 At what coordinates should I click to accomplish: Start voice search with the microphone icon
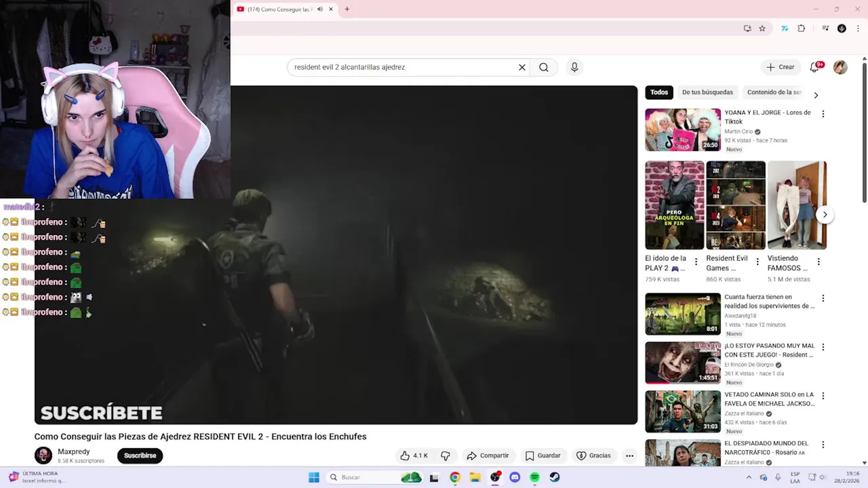[574, 67]
